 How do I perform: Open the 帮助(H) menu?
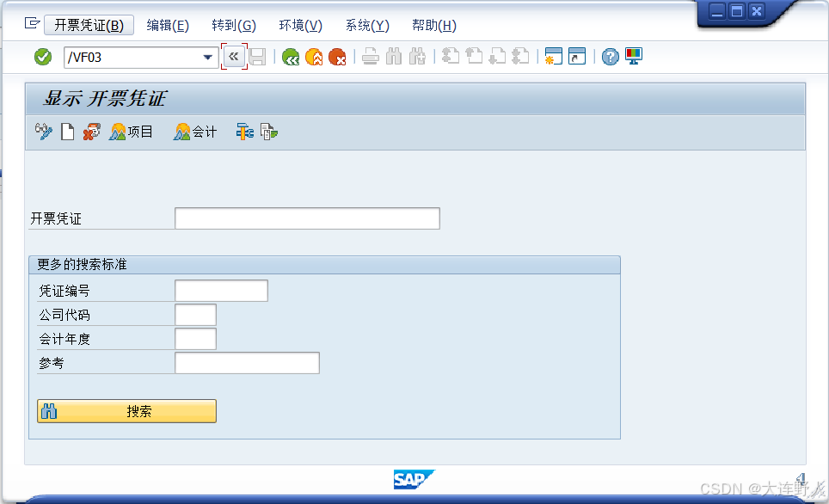[434, 26]
